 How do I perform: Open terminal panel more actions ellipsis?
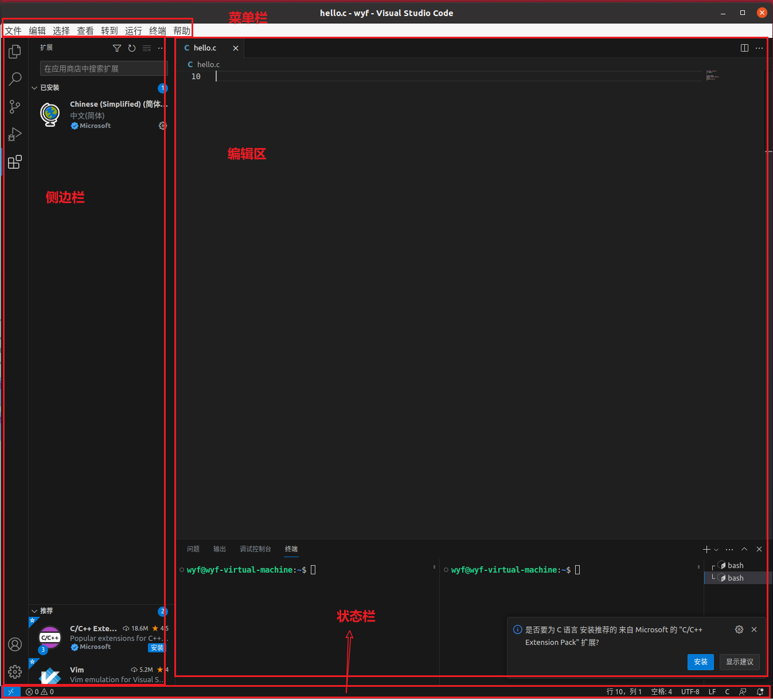729,549
